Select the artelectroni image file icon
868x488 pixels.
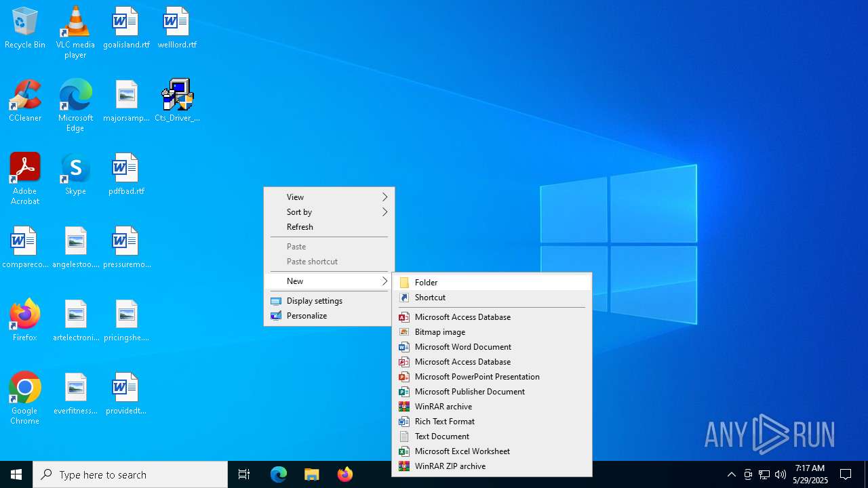(75, 321)
